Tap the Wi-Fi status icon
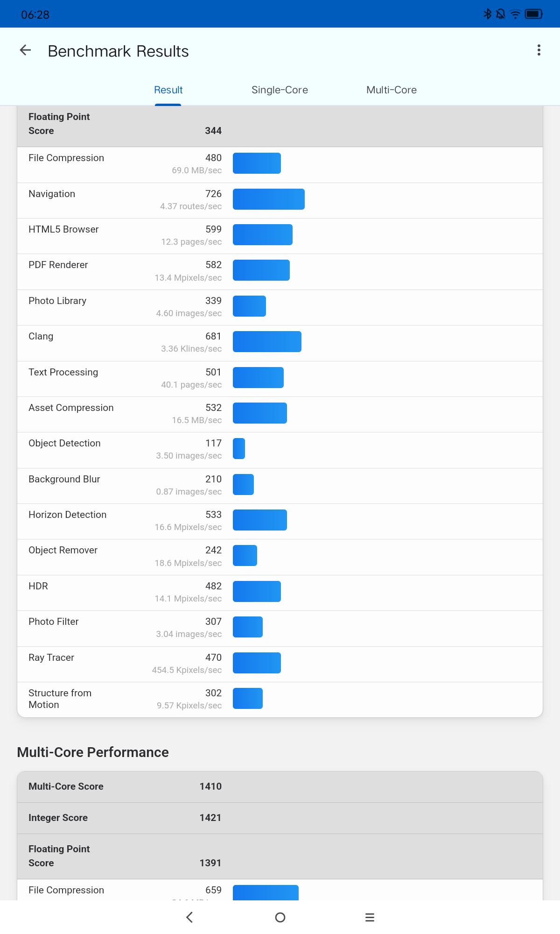This screenshot has width=560, height=934. 515,14
